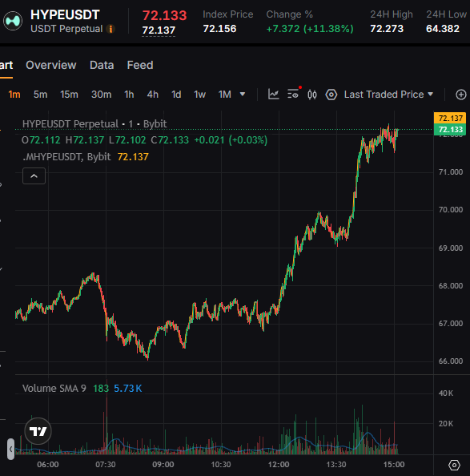Click the TradingView logo badge
This screenshot has width=470, height=476.
(x=38, y=431)
